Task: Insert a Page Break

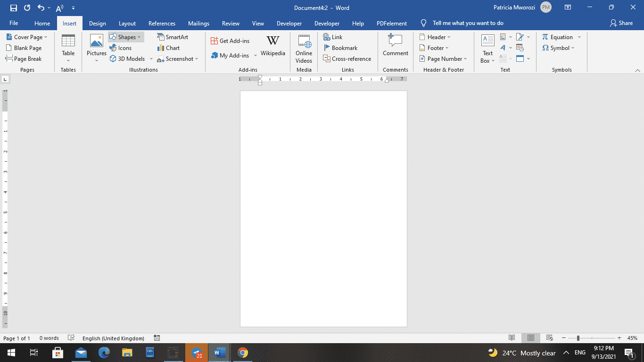Action: pos(25,58)
